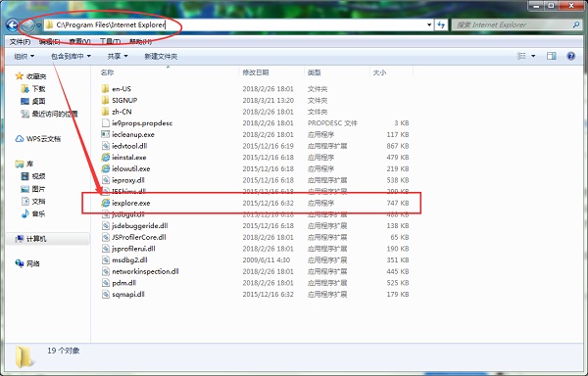
Task: Click the JSProfilerCore.dll file icon
Action: (x=106, y=237)
